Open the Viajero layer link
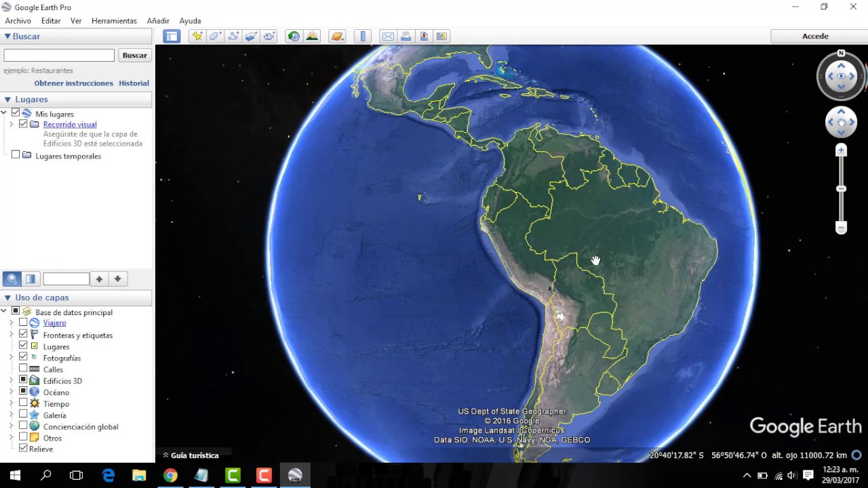The width and height of the screenshot is (868, 488). [54, 323]
